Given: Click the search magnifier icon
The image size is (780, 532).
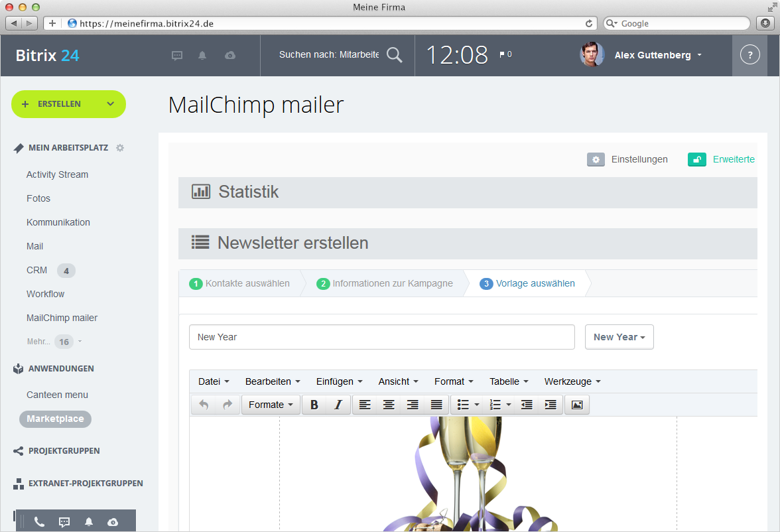Looking at the screenshot, I should click(x=395, y=55).
